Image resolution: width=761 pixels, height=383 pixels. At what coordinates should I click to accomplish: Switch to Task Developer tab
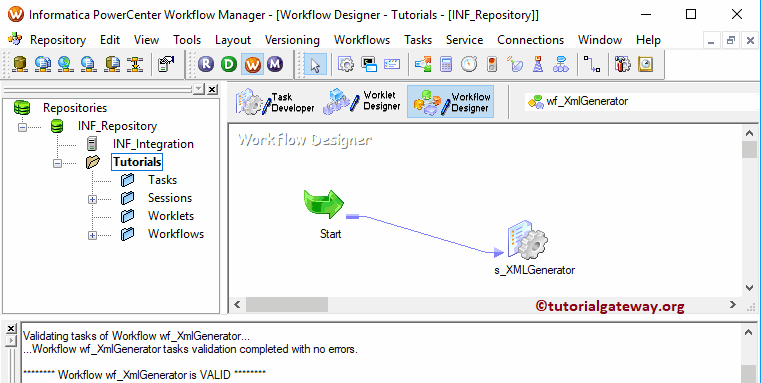click(x=275, y=102)
